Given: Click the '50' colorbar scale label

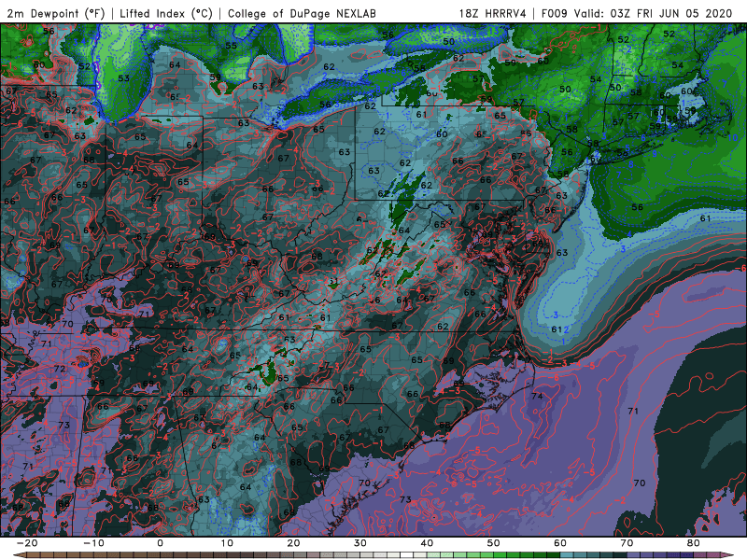Looking at the screenshot, I should [x=494, y=543].
